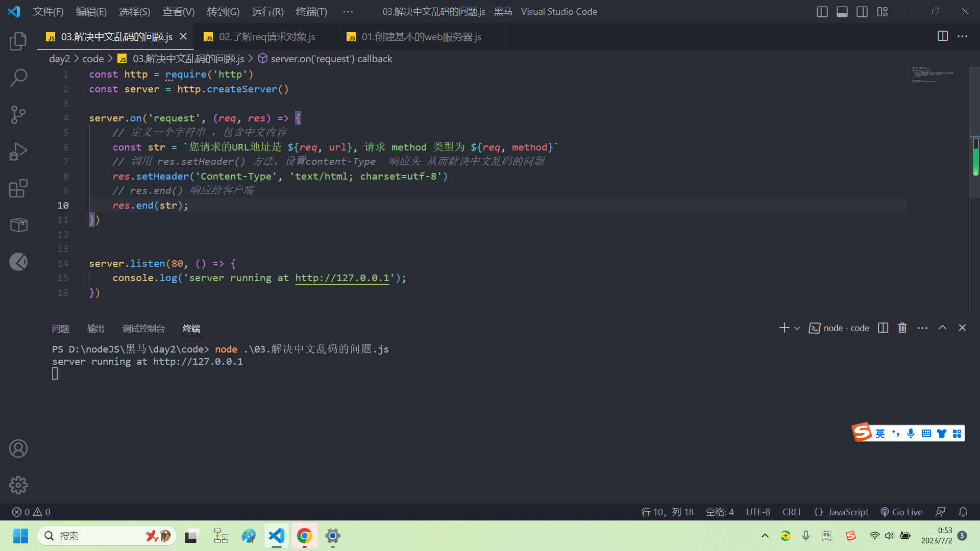This screenshot has height=551, width=980.
Task: Open the 查看(V) menu
Action: (x=178, y=11)
